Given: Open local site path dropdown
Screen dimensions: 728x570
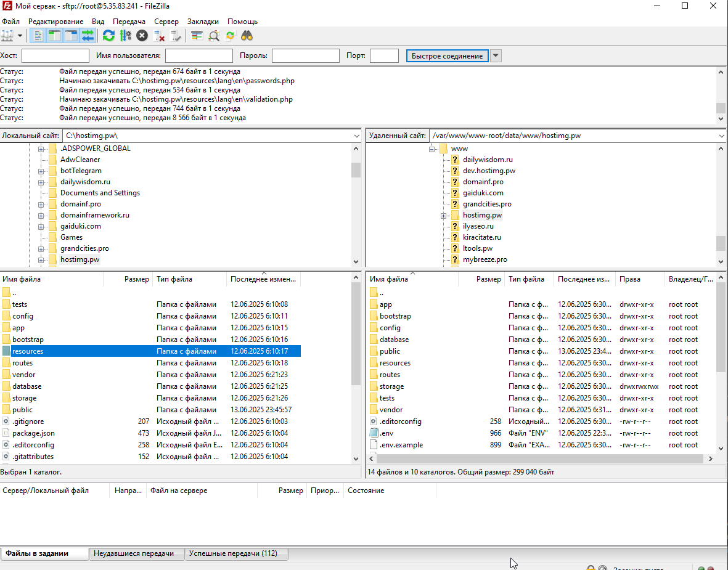Looking at the screenshot, I should coord(356,136).
